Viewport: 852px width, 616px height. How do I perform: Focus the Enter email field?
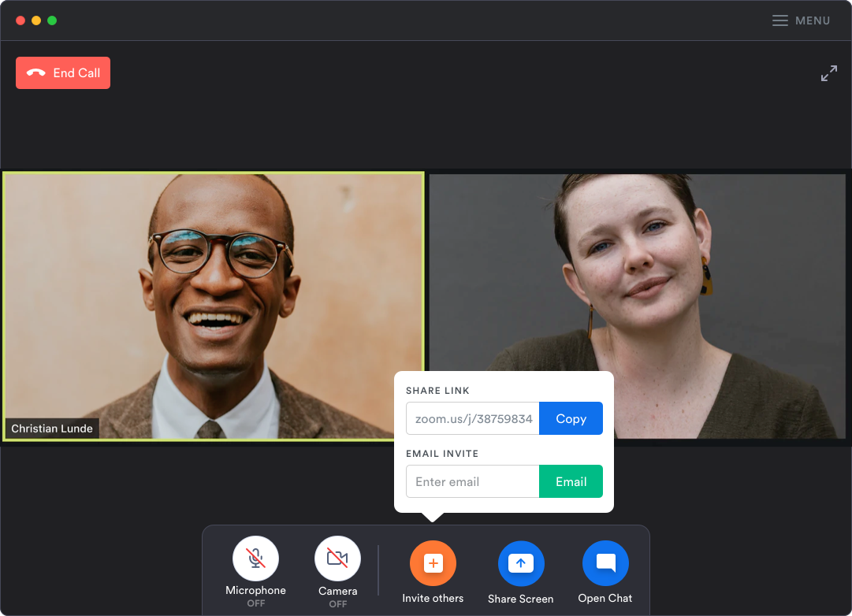click(x=473, y=481)
